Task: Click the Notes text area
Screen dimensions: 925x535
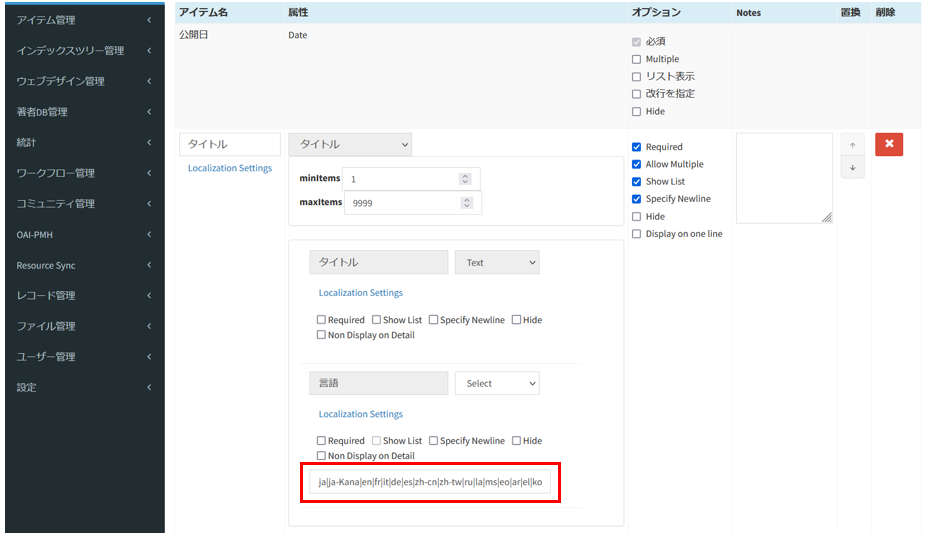Action: [x=783, y=178]
